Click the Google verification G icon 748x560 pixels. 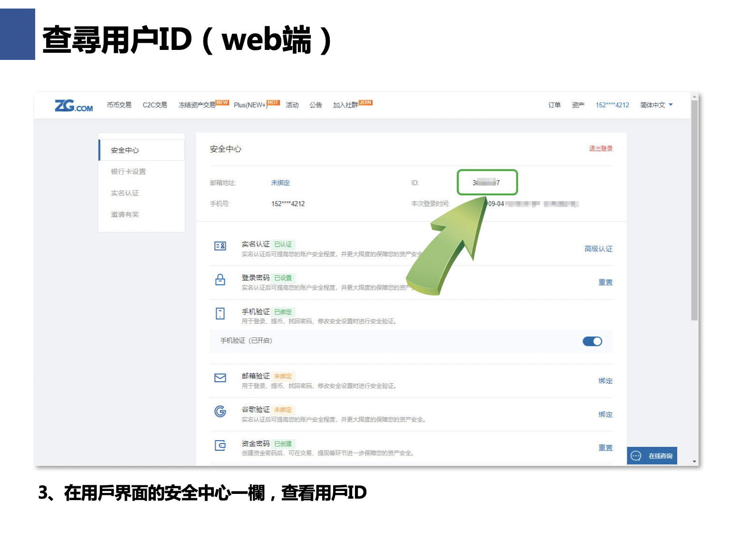click(220, 411)
